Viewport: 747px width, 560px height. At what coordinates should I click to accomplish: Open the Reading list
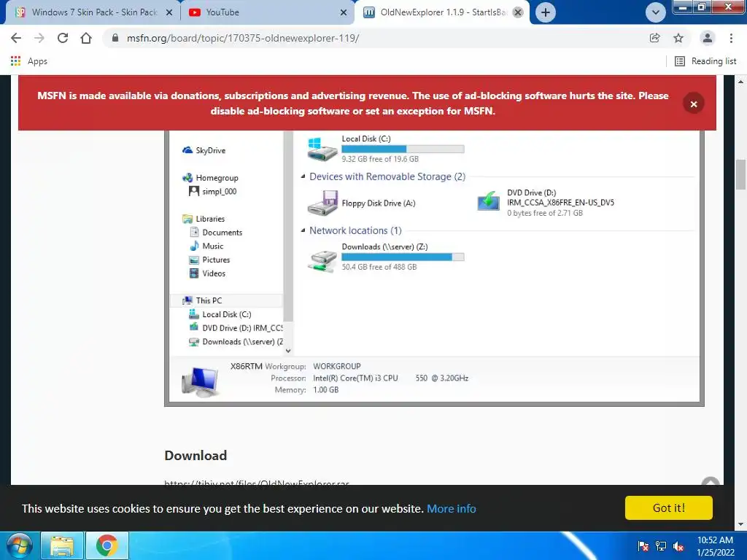[705, 61]
